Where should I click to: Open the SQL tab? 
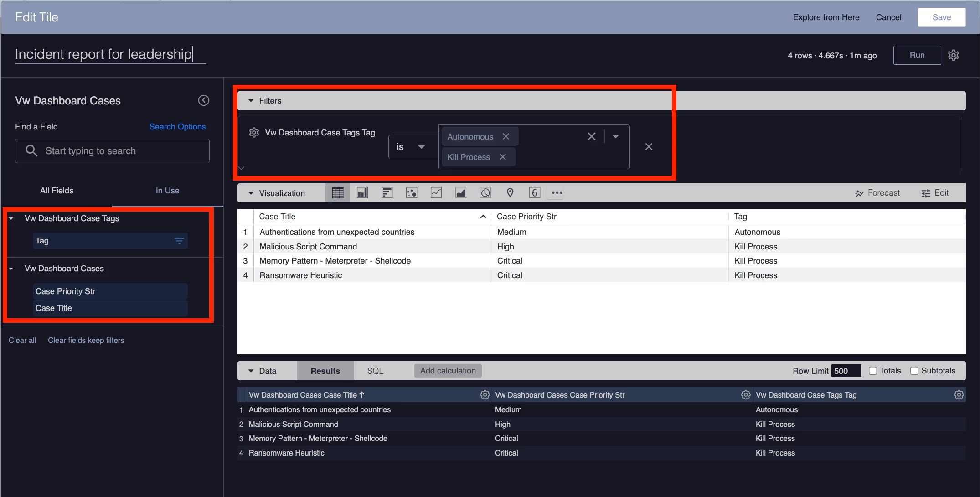[375, 371]
